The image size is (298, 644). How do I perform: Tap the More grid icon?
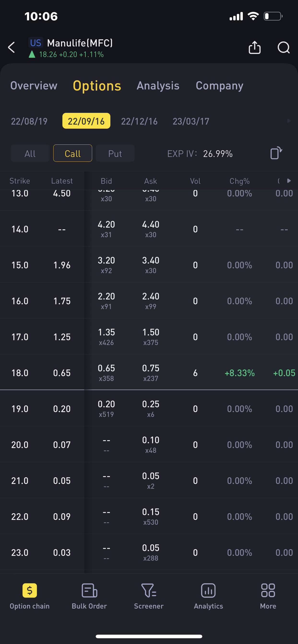pos(268,591)
